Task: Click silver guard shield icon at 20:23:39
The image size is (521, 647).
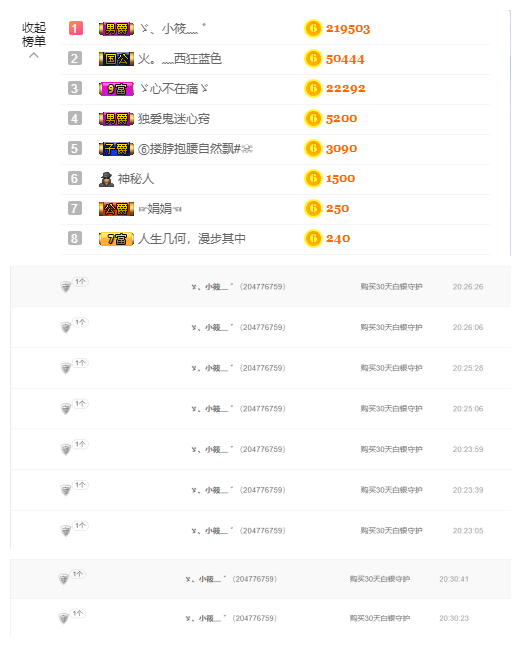Action: (66, 490)
